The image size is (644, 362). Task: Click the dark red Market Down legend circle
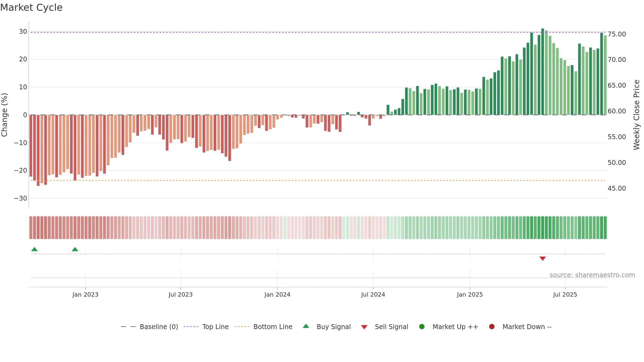tap(492, 327)
